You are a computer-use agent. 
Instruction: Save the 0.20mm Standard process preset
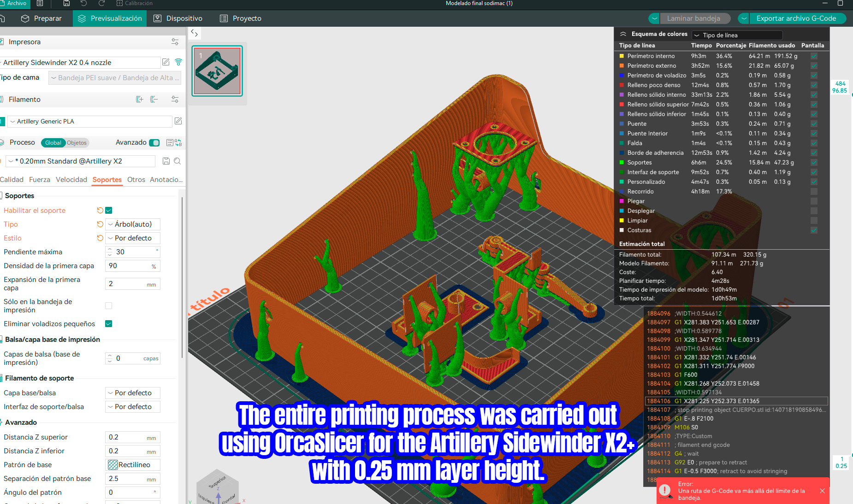166,161
